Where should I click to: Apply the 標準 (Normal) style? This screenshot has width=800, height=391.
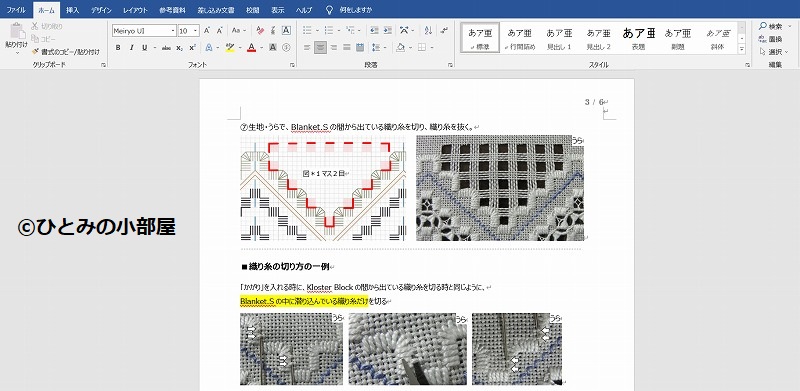pyautogui.click(x=480, y=38)
